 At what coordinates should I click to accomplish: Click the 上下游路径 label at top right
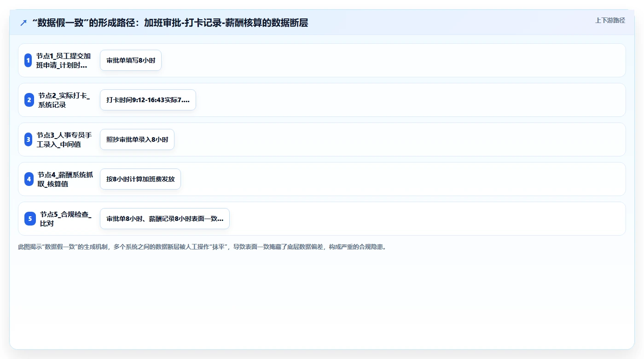[x=610, y=20]
